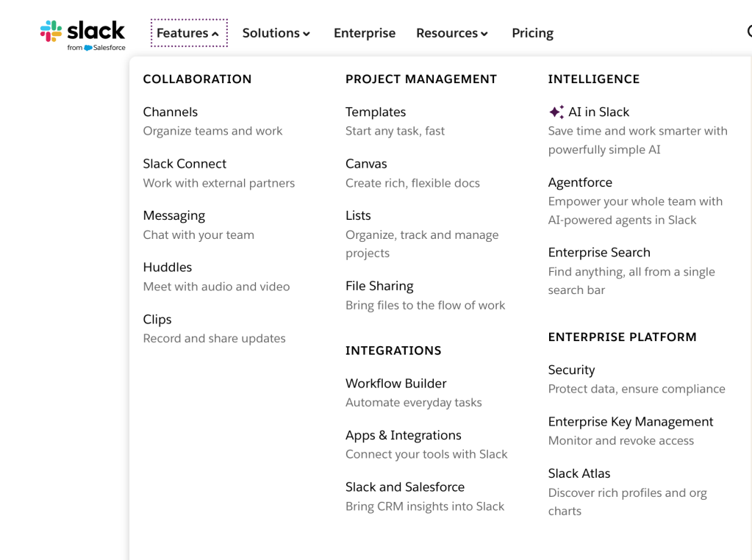Open the Slack Atlas link
The width and height of the screenshot is (752, 560).
tap(579, 474)
